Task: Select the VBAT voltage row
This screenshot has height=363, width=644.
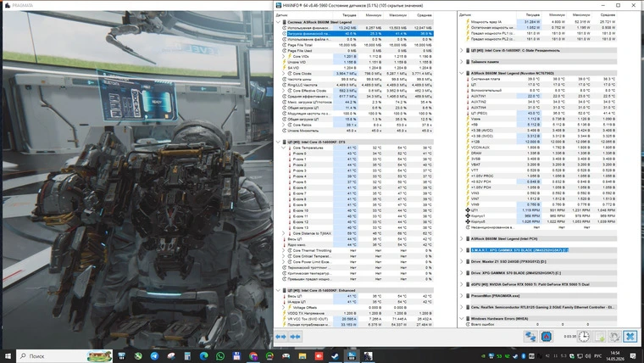Action: (x=541, y=165)
